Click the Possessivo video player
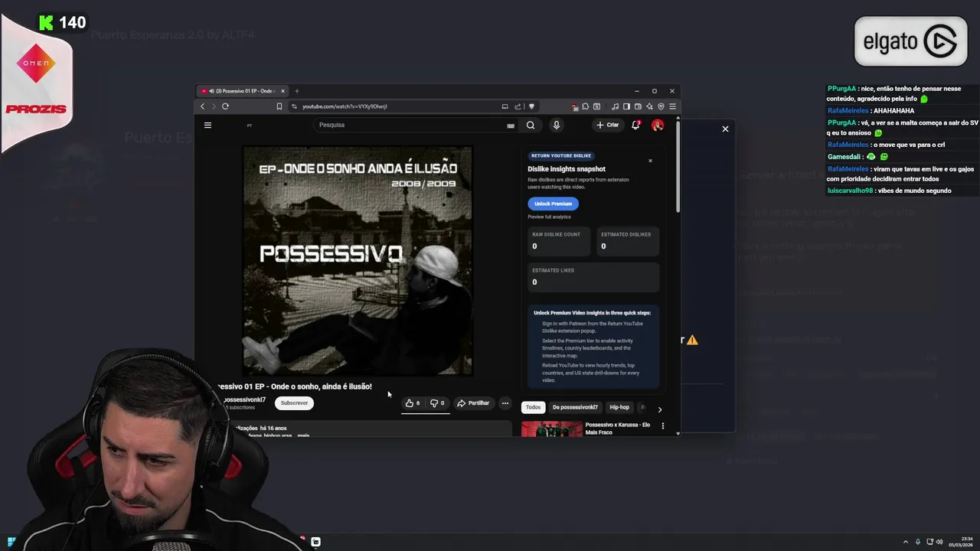The width and height of the screenshot is (980, 551). click(x=358, y=260)
